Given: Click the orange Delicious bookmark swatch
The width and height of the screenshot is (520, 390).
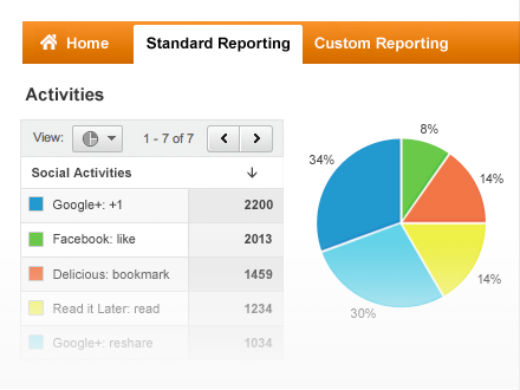Looking at the screenshot, I should [x=36, y=274].
